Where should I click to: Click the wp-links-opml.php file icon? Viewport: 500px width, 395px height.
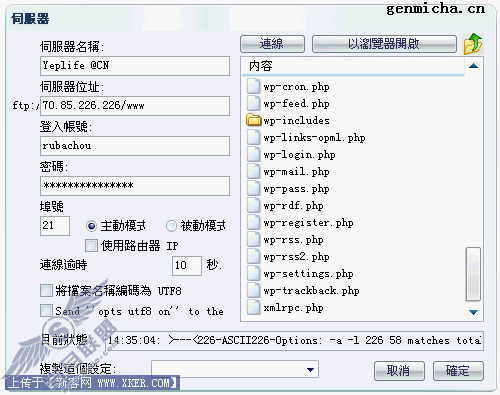[253, 137]
